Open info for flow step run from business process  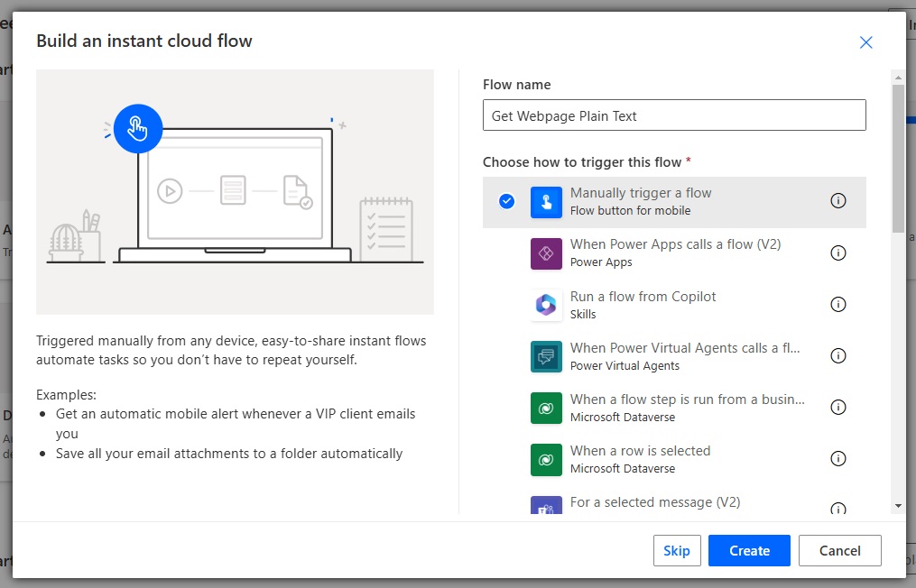837,407
